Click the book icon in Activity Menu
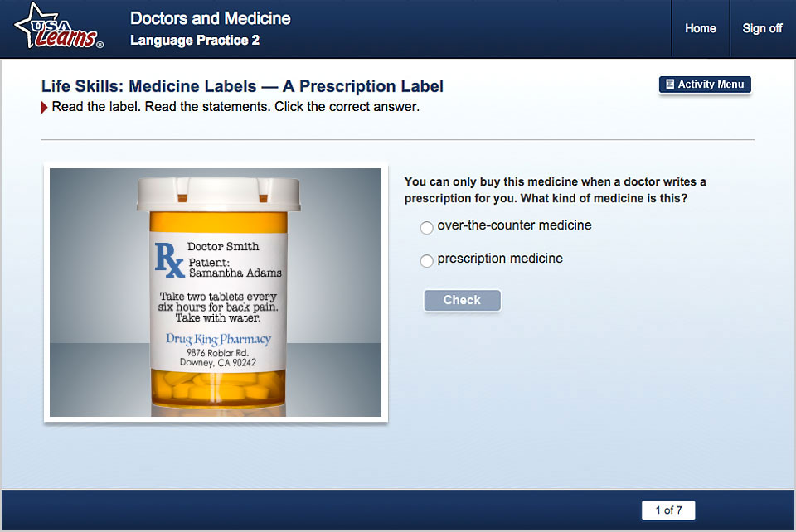Screen dimensions: 796x532 (x=670, y=85)
